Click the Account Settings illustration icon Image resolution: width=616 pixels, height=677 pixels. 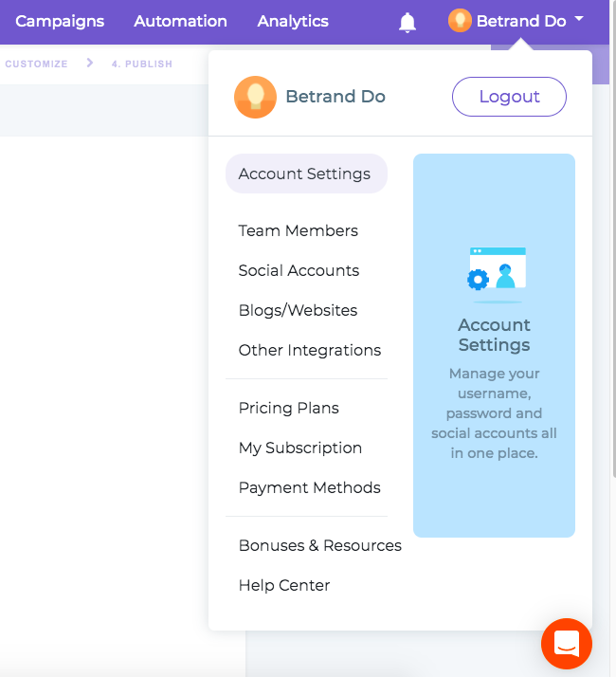[495, 270]
